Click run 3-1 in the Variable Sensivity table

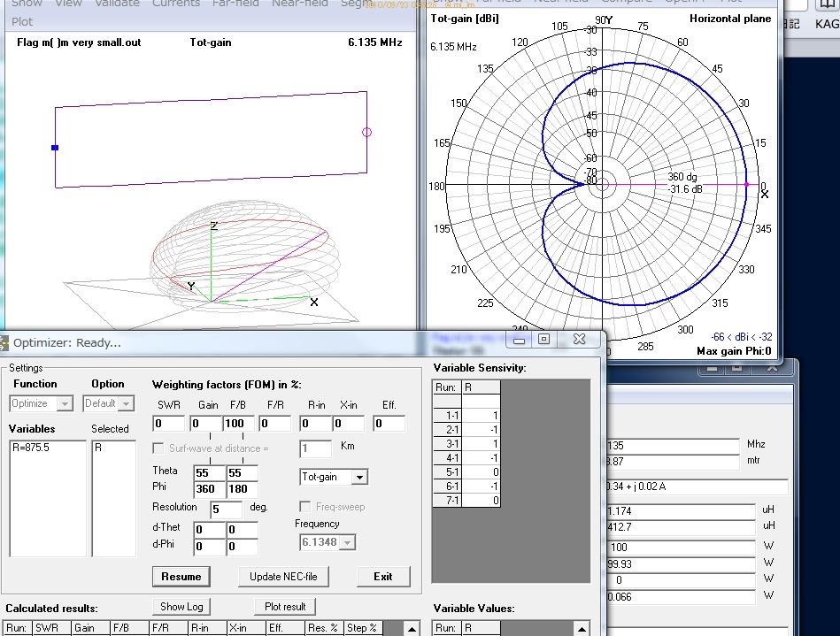pyautogui.click(x=466, y=444)
